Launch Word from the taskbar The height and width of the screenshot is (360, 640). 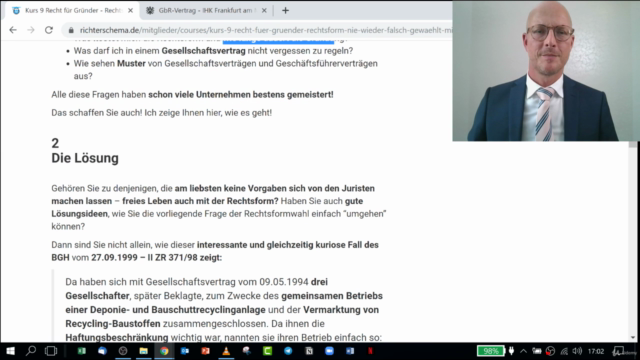coord(350,351)
